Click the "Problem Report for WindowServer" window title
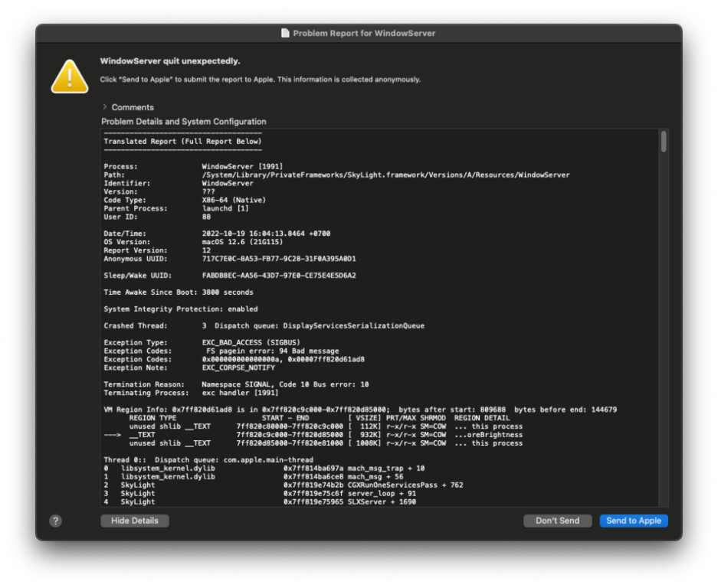This screenshot has height=588, width=718. click(x=364, y=34)
